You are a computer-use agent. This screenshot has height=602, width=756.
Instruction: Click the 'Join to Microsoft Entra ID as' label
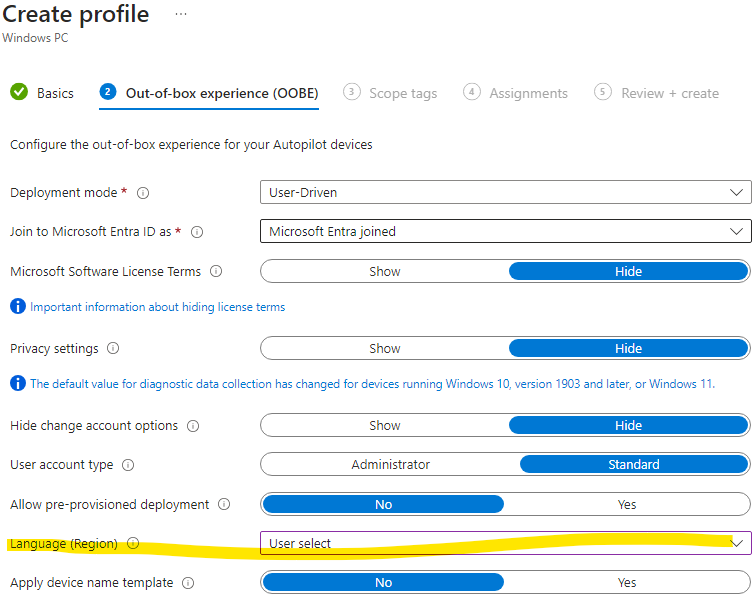(x=91, y=232)
